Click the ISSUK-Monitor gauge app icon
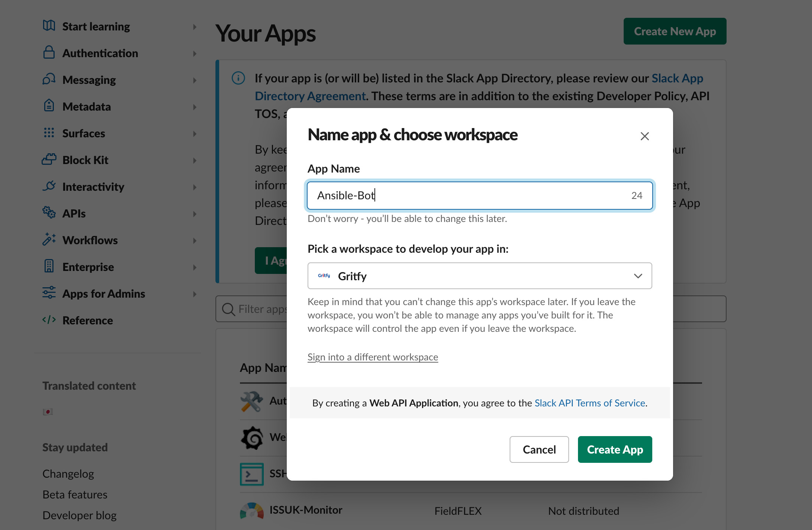Viewport: 812px width, 530px height. pyautogui.click(x=252, y=510)
